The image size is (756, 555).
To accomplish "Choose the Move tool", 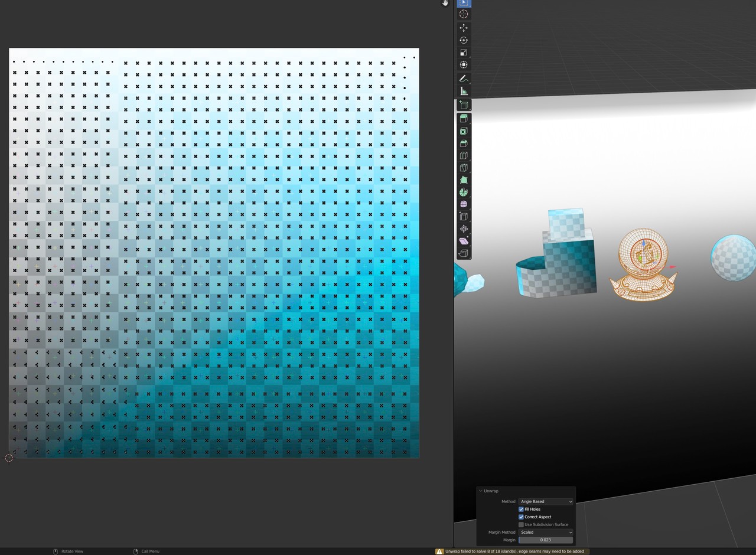I will 464,28.
